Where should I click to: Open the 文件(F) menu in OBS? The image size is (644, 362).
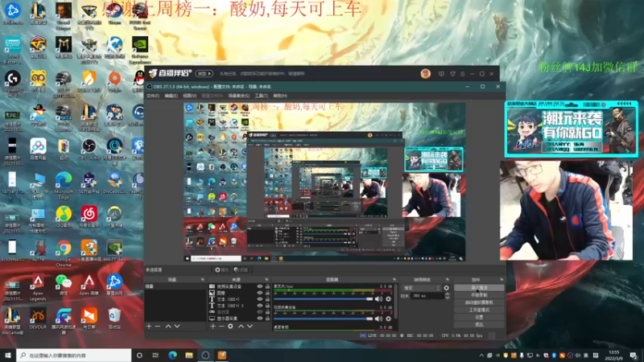click(x=152, y=96)
